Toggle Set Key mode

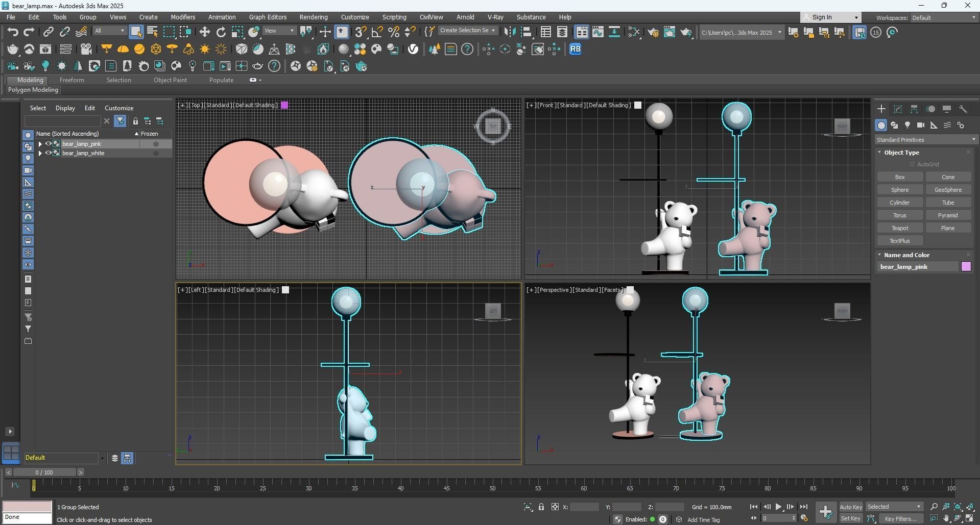pyautogui.click(x=850, y=518)
